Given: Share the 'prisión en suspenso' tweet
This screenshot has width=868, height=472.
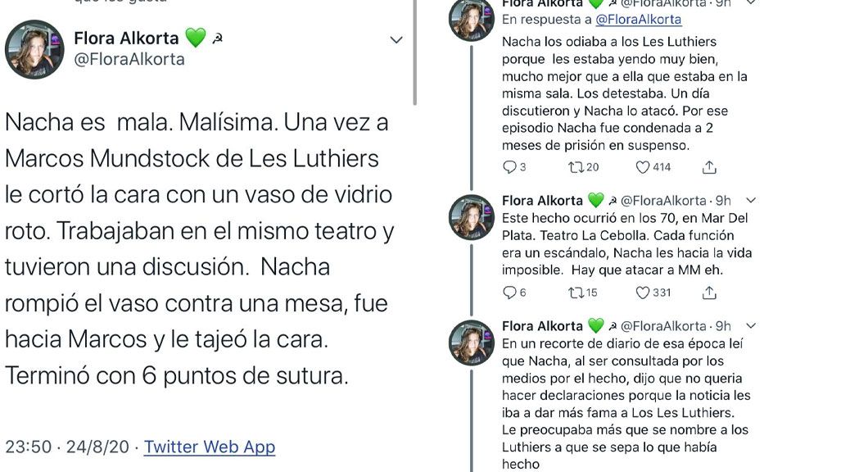Looking at the screenshot, I should coord(709,167).
